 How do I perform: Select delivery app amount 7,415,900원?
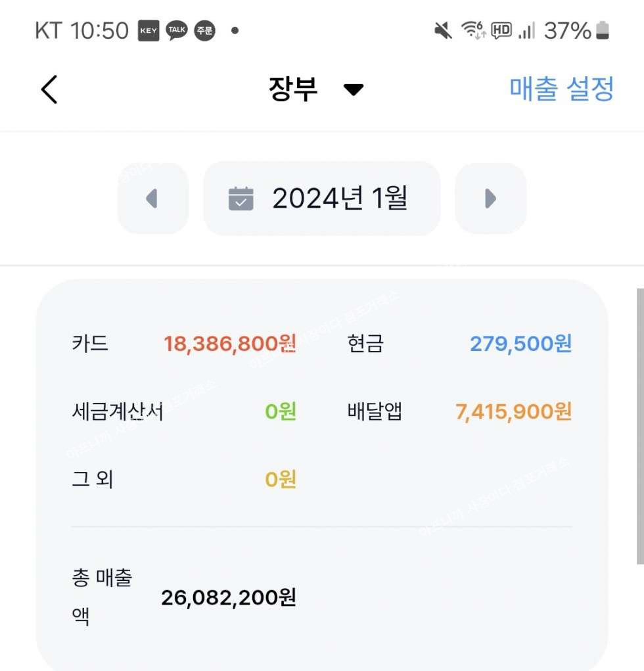pyautogui.click(x=513, y=411)
